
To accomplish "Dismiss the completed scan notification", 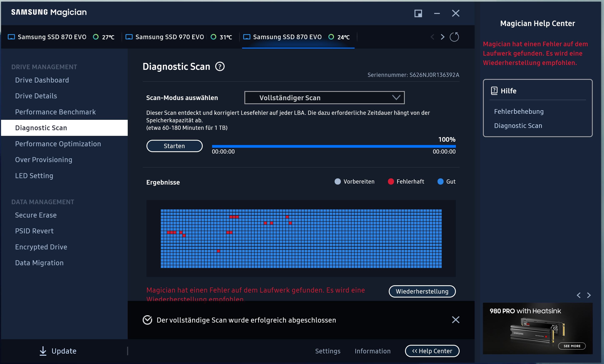I will [456, 320].
